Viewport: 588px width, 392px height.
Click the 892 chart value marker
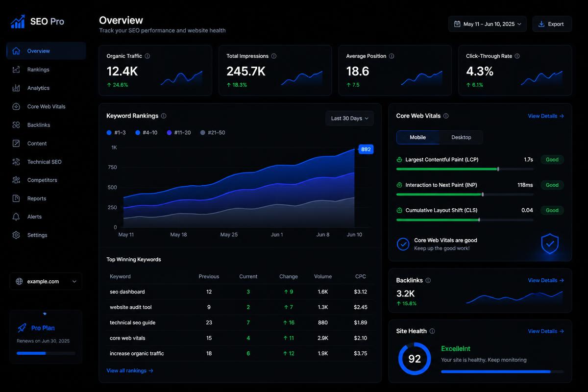click(x=366, y=149)
